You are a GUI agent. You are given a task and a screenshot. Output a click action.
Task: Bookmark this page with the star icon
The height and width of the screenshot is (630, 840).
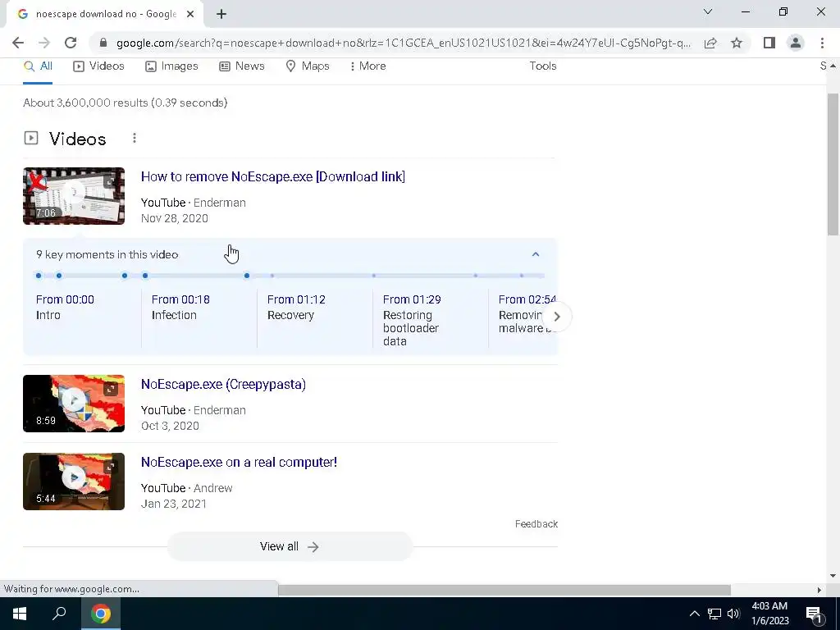pyautogui.click(x=737, y=43)
